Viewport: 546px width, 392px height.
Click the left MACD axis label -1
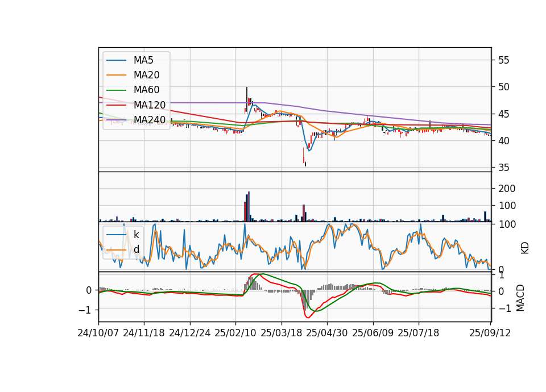[x=85, y=310]
